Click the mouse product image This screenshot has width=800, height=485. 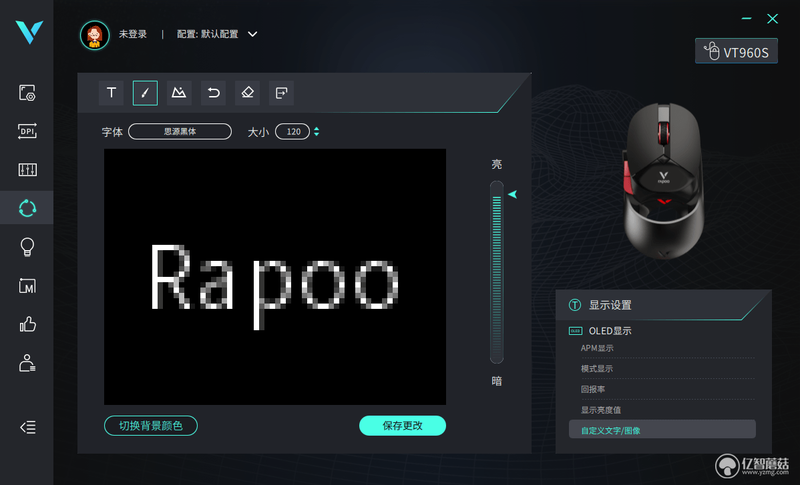pyautogui.click(x=662, y=180)
